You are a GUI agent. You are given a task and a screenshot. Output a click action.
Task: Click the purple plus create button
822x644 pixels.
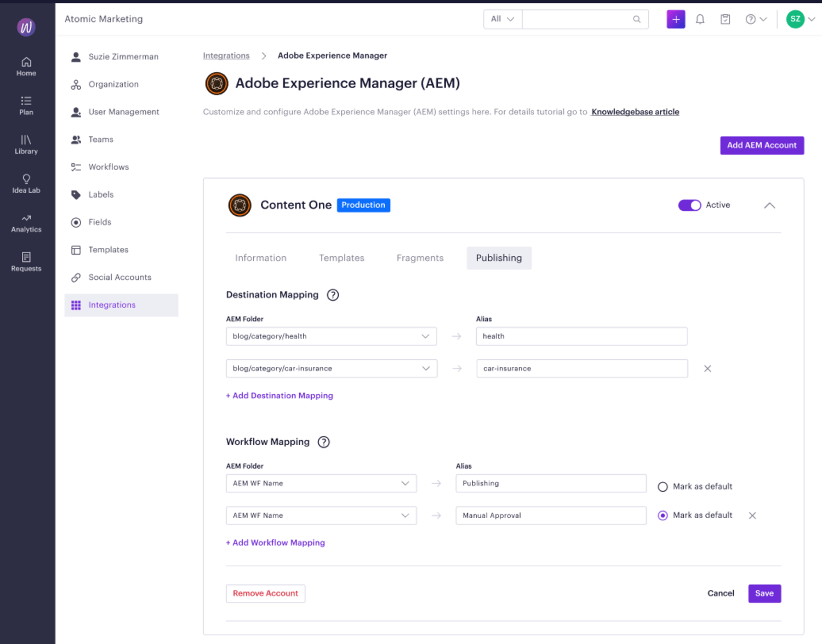pyautogui.click(x=676, y=19)
